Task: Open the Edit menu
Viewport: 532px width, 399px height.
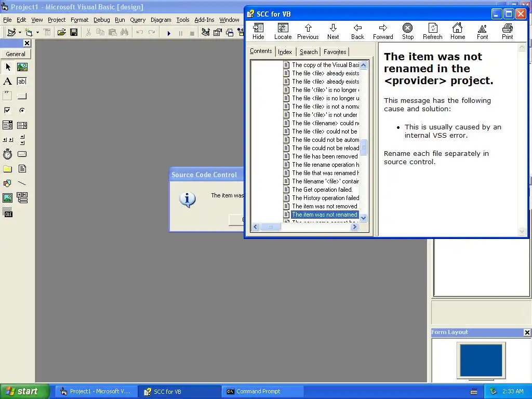Action: click(21, 20)
